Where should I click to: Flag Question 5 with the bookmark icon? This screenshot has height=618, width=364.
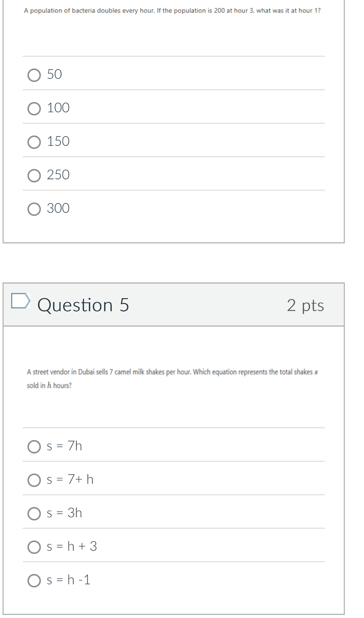[x=20, y=300]
